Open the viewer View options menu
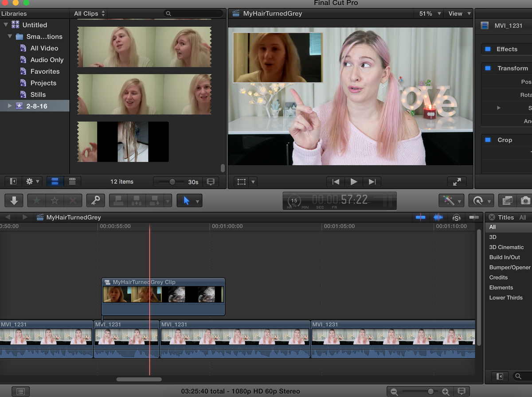532x397 pixels. (x=459, y=14)
